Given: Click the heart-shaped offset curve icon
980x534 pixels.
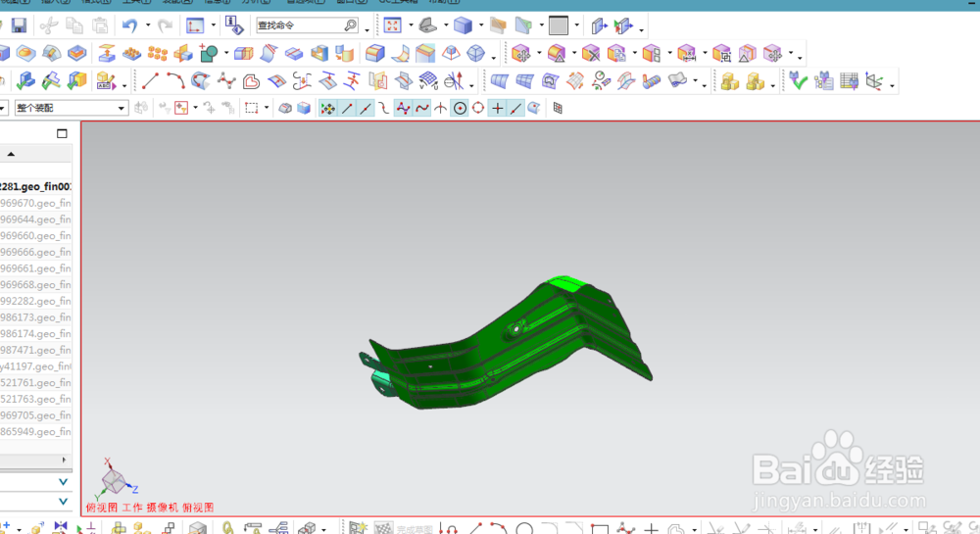Looking at the screenshot, I should point(251,81).
